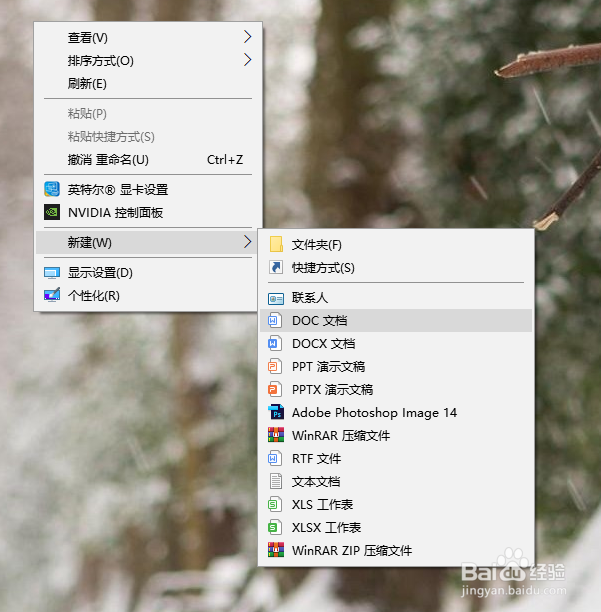The image size is (601, 612).
Task: Click the blue icon beside DOCX 文档
Action: click(x=274, y=343)
